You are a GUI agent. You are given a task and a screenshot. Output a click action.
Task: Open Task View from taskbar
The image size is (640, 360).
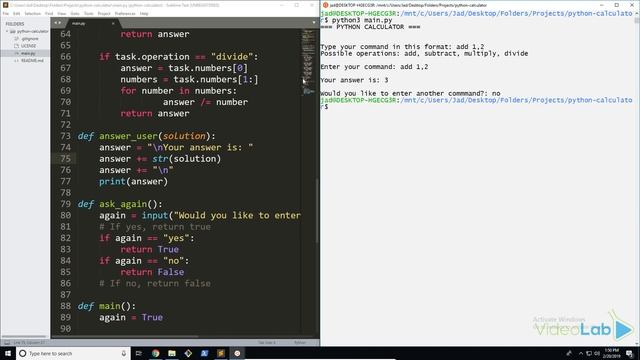click(x=139, y=353)
